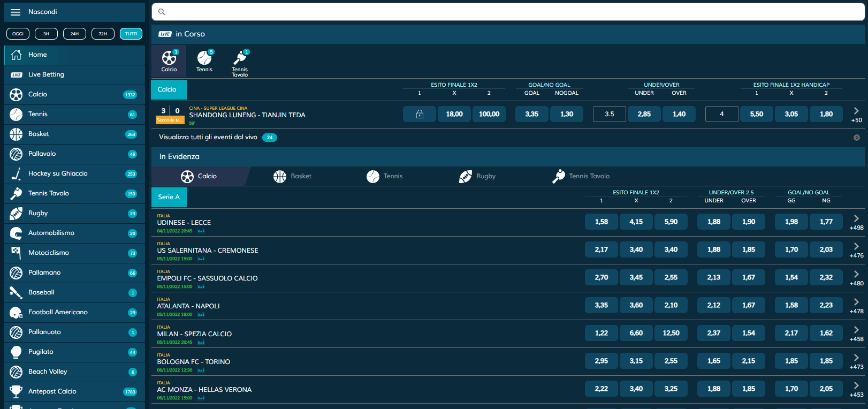The image size is (868, 409).
Task: Select Rugby ball icon in sidebar
Action: point(16,214)
